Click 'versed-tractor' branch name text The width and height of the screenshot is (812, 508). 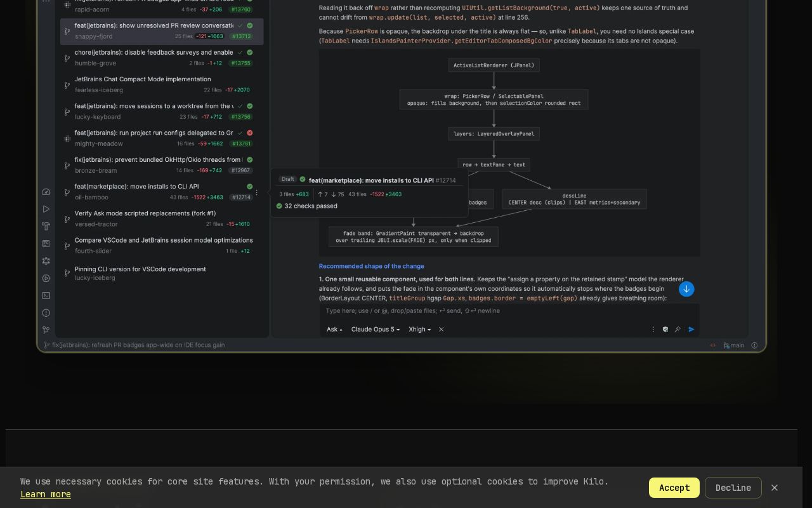[96, 224]
